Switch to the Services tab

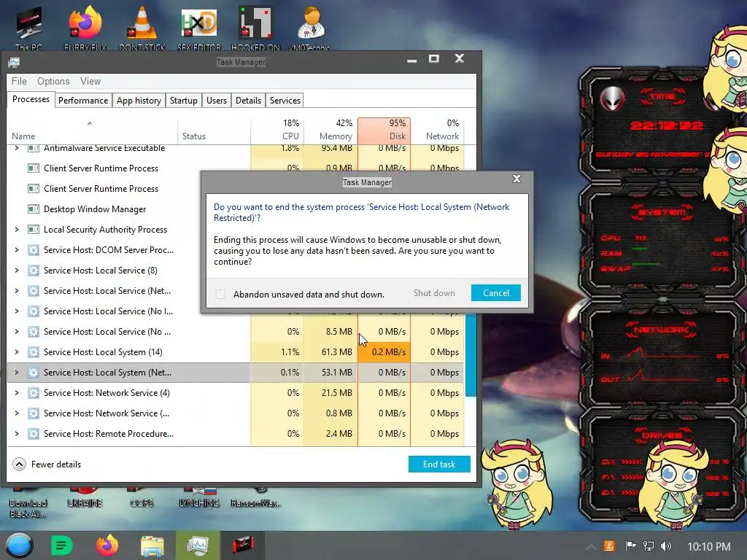coord(285,101)
